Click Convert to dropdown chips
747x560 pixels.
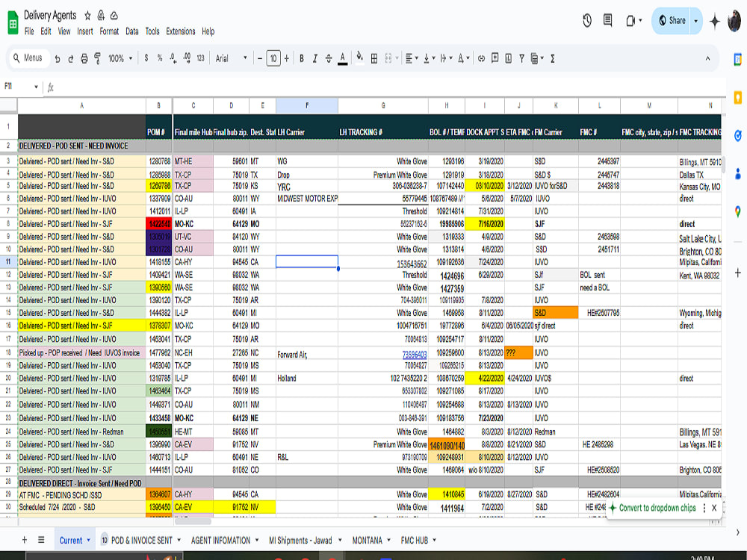pos(657,508)
